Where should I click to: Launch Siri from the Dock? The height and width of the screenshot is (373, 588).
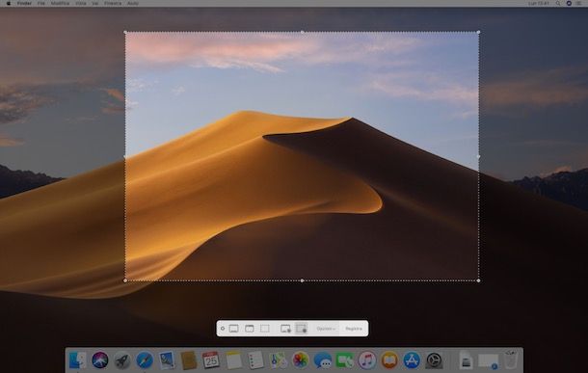[x=99, y=360]
